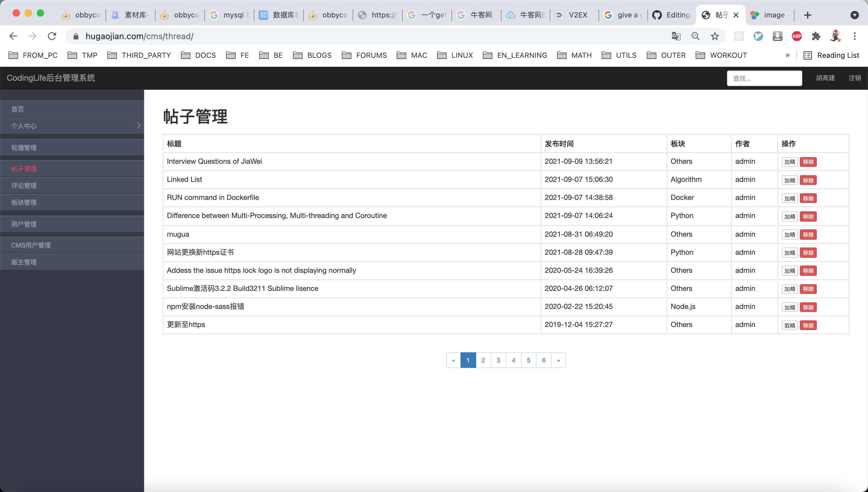868x492 pixels.
Task: Click the Google Translate icon in address bar
Action: (x=676, y=36)
